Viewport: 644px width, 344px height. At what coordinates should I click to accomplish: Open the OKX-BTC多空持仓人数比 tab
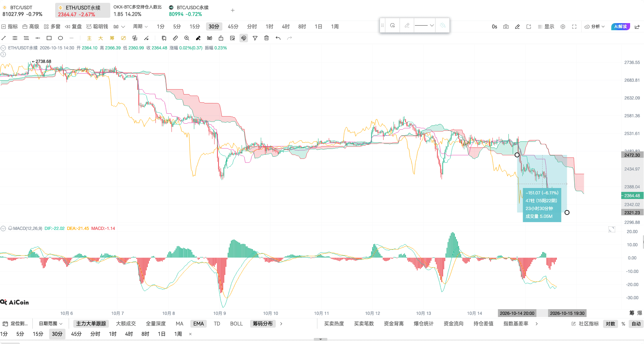point(138,11)
